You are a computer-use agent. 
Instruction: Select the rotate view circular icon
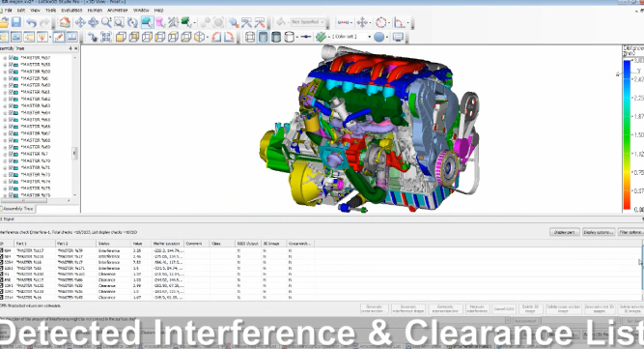132,22
